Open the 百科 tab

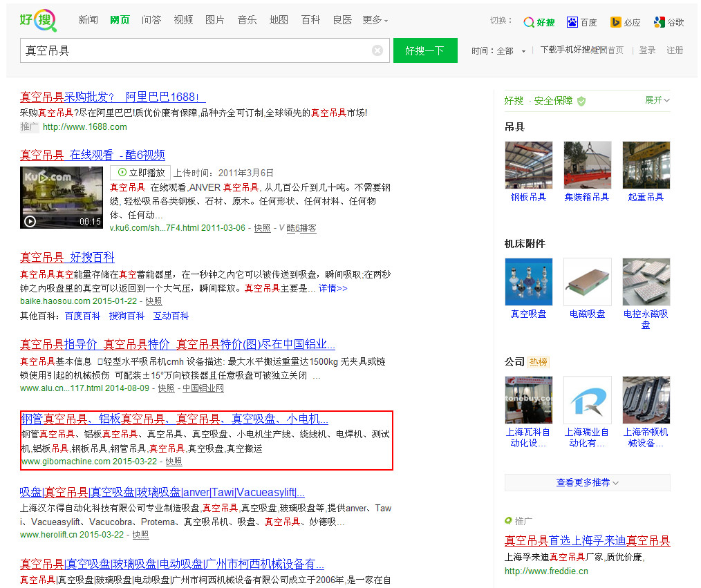point(310,20)
